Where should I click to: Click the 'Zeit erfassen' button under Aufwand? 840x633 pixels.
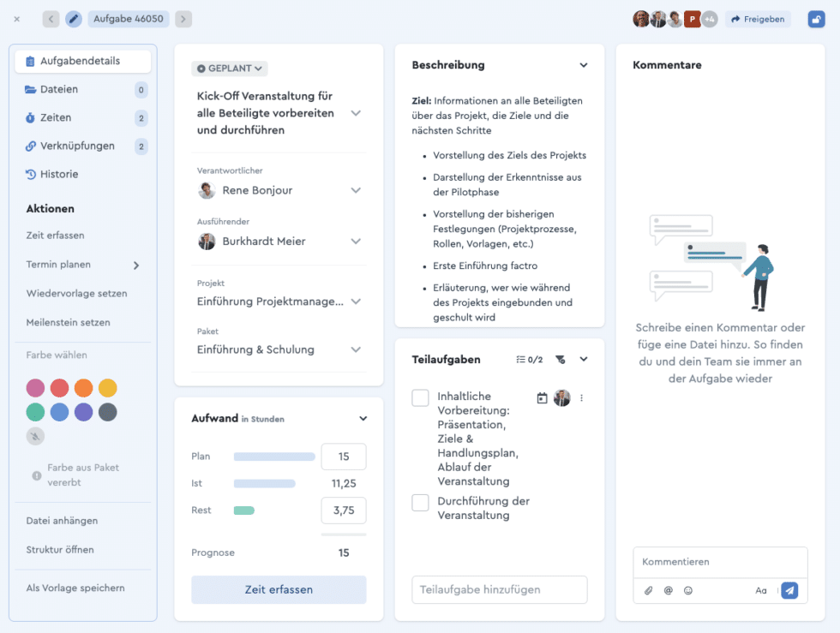(x=279, y=589)
